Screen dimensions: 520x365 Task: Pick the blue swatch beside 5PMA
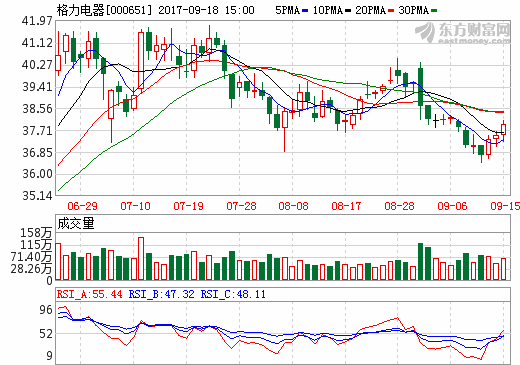click(305, 11)
